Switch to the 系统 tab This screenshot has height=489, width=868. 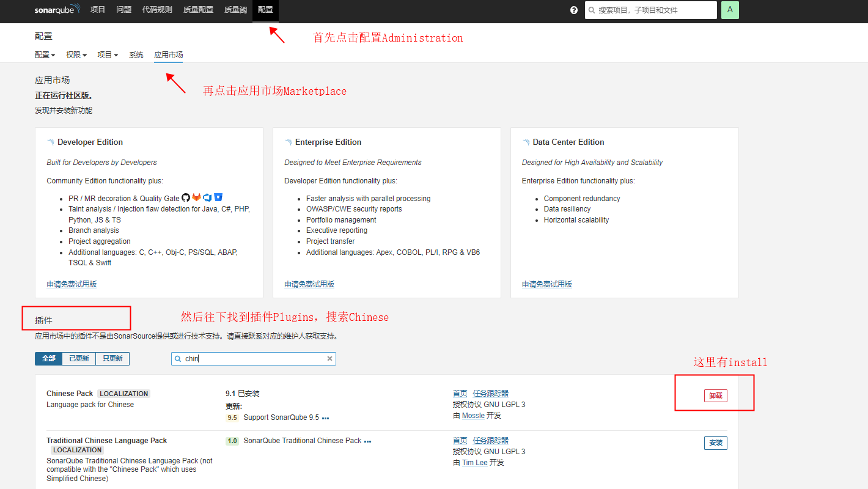point(136,55)
